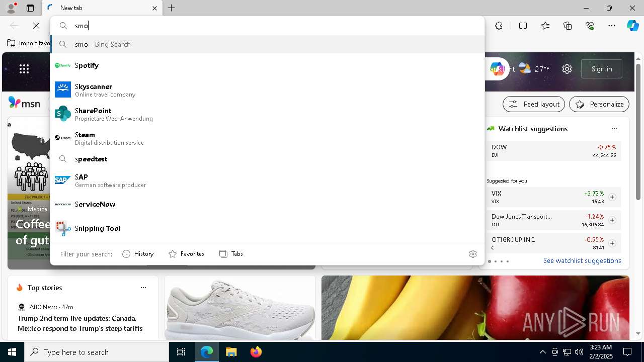Open the DOW stock row

[x=553, y=151]
